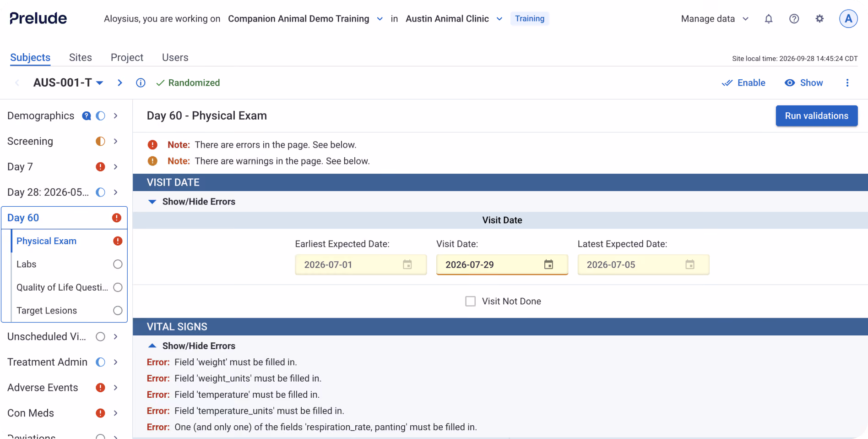Click the Visit Date input field
Viewport: 868px width, 439px height.
pyautogui.click(x=502, y=264)
